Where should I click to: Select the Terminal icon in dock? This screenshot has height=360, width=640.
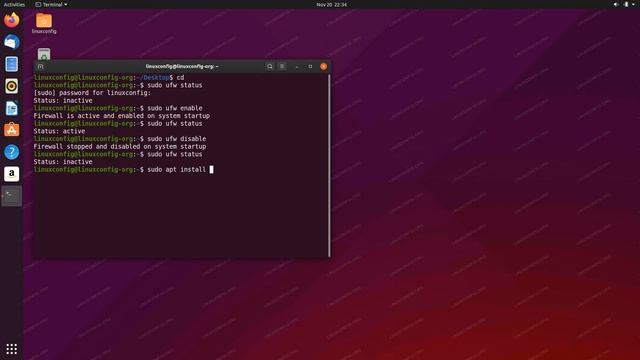pyautogui.click(x=11, y=196)
